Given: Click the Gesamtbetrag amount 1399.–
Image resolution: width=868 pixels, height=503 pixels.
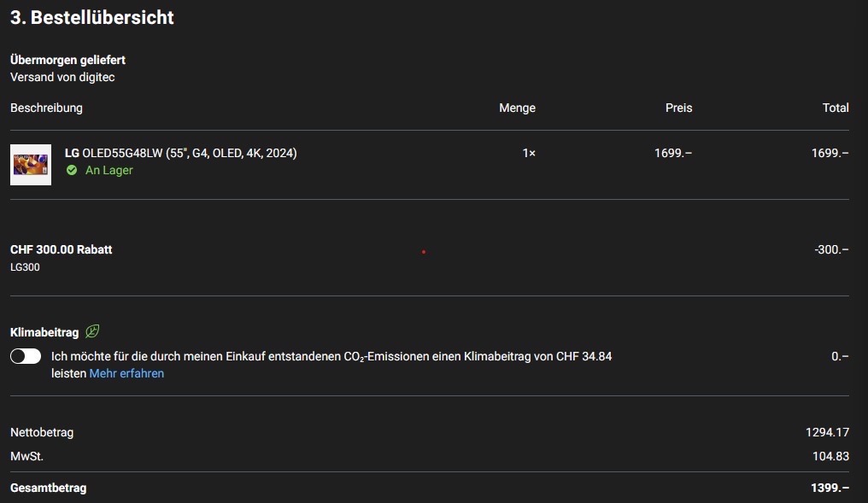Looking at the screenshot, I should tap(830, 488).
